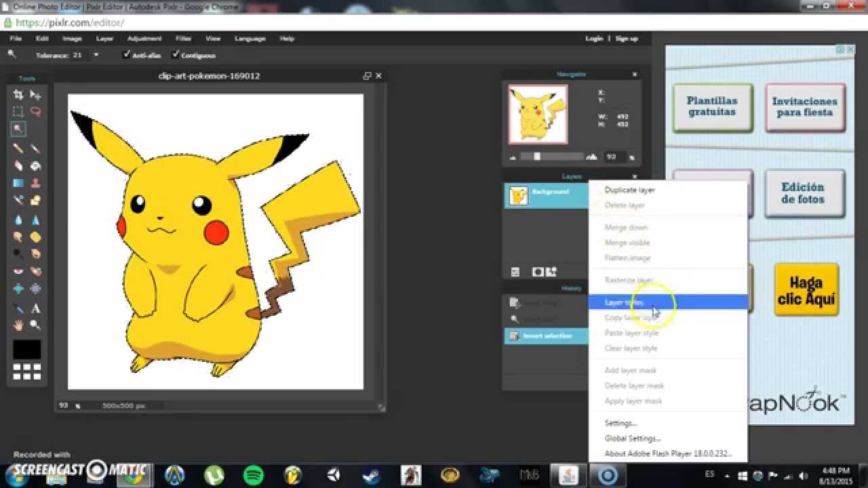Click the 'Plantillas gratuitas' ad button
Viewport: 868px width, 488px height.
point(713,107)
